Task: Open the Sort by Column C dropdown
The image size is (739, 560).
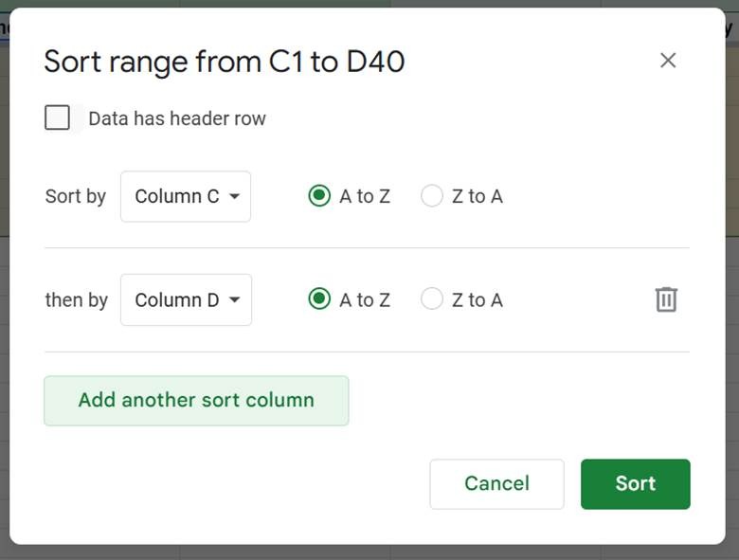Action: (x=186, y=197)
